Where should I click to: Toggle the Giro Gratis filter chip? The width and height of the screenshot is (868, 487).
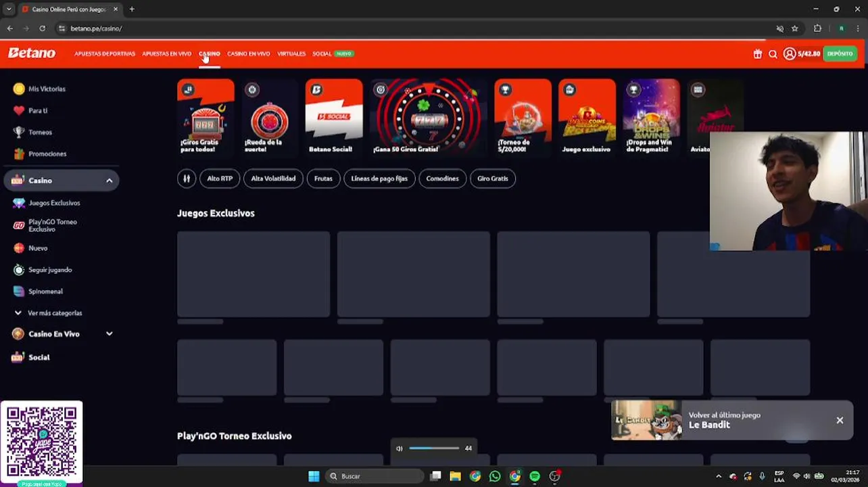492,179
